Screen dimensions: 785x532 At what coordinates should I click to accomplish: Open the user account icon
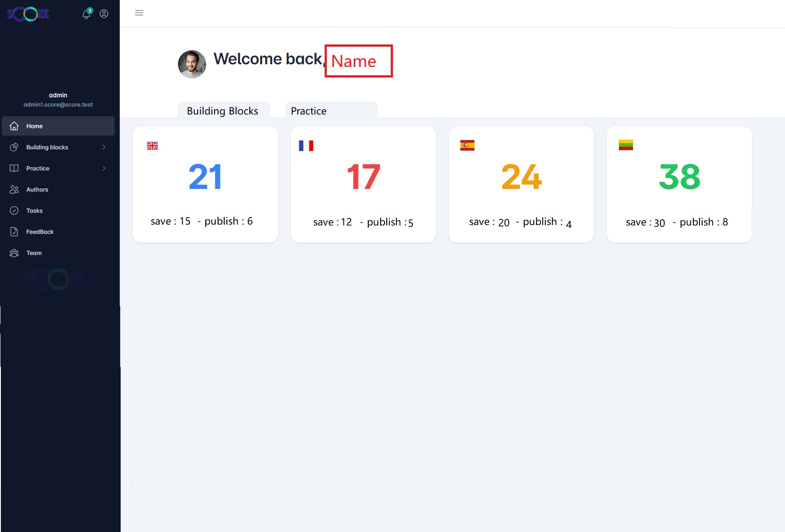click(104, 14)
